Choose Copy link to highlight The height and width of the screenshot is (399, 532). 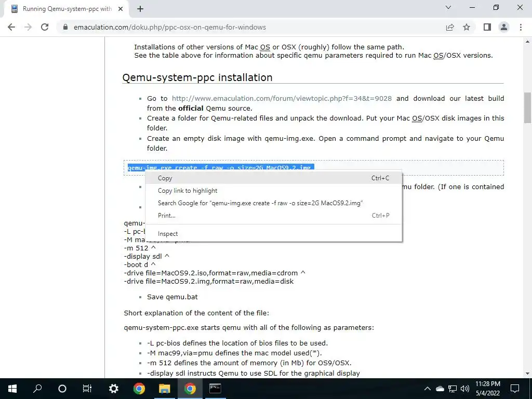coord(273,191)
